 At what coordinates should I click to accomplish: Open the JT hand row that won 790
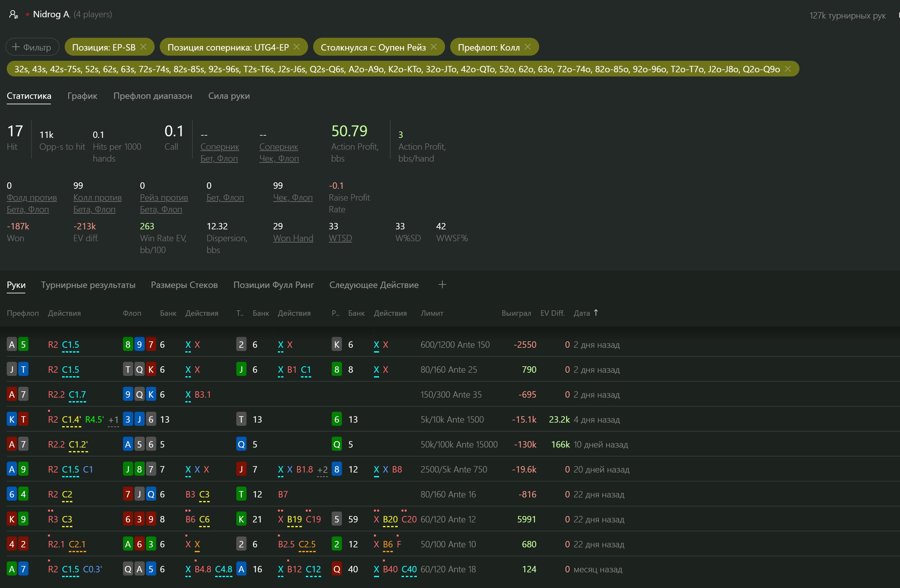(450, 369)
